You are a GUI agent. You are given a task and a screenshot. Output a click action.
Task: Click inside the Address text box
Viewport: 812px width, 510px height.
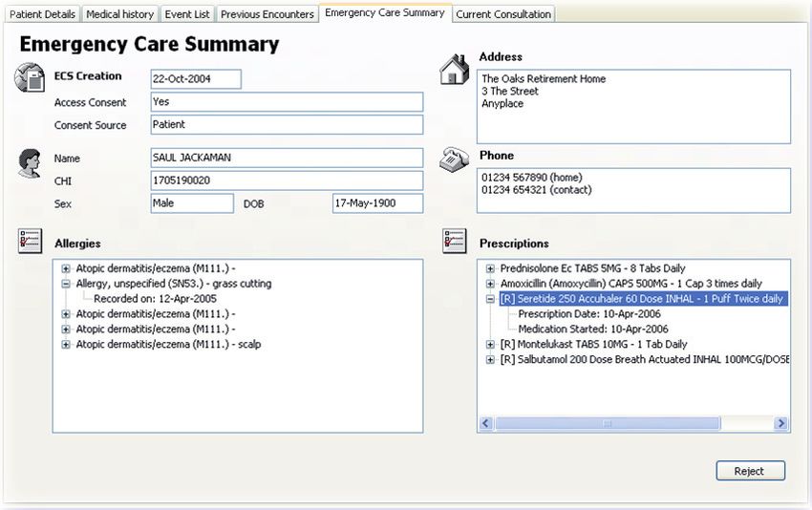click(x=634, y=107)
